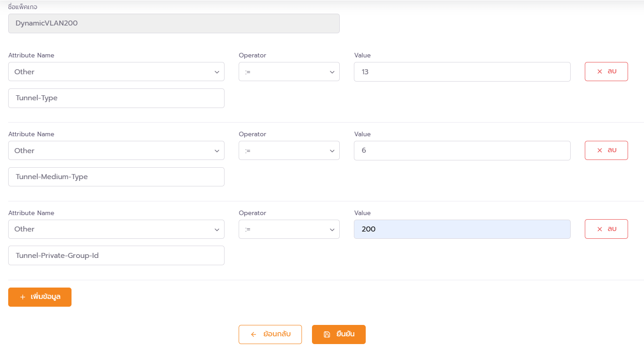This screenshot has width=644, height=355.
Task: Focus the Value field containing 200
Action: point(462,229)
